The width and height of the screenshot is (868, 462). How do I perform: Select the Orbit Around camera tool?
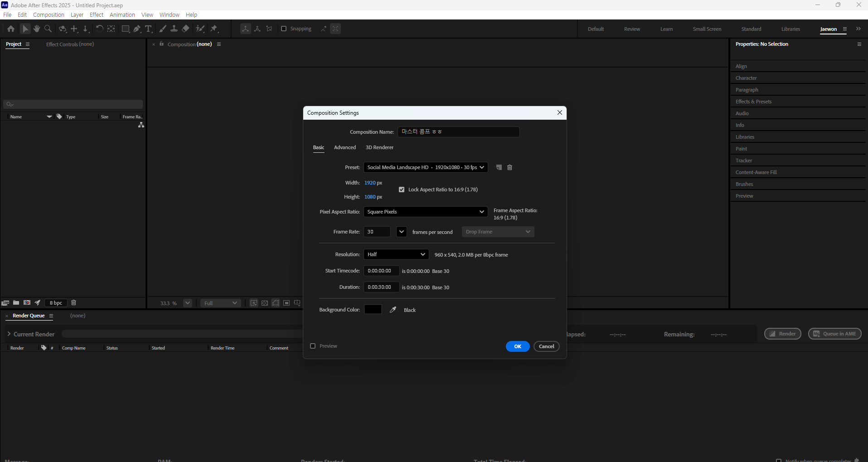point(63,29)
